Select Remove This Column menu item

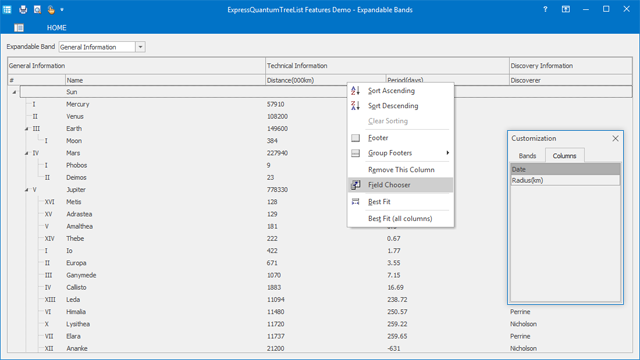[400, 169]
